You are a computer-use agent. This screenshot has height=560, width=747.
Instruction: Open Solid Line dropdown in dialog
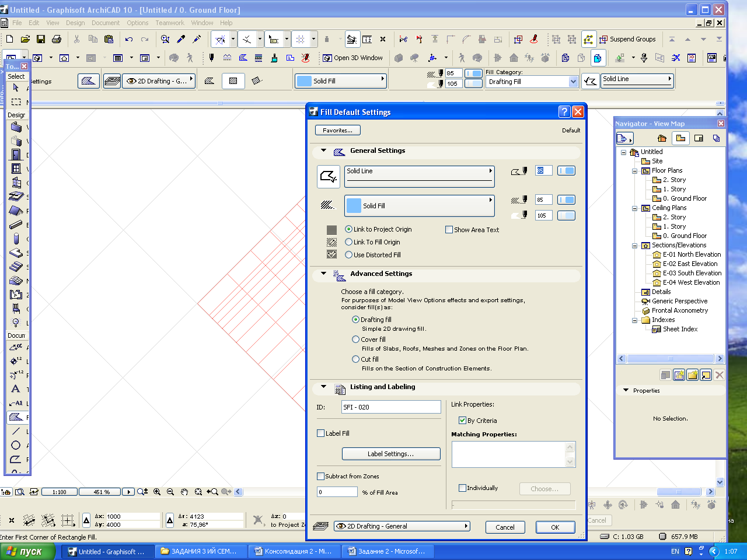click(x=420, y=176)
